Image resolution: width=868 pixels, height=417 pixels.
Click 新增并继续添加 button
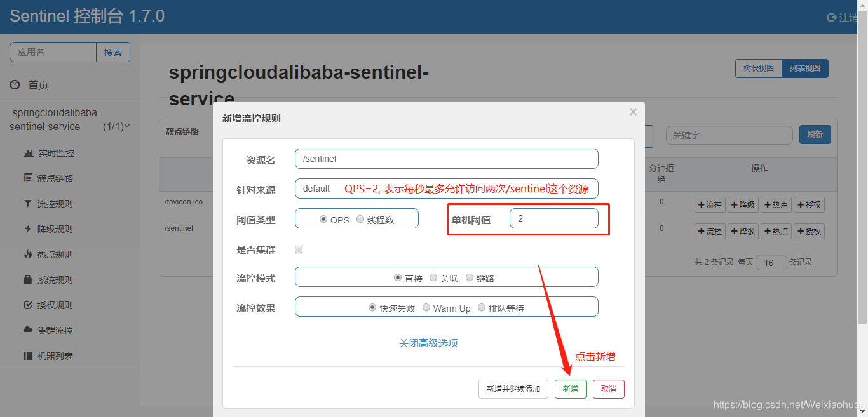point(513,389)
